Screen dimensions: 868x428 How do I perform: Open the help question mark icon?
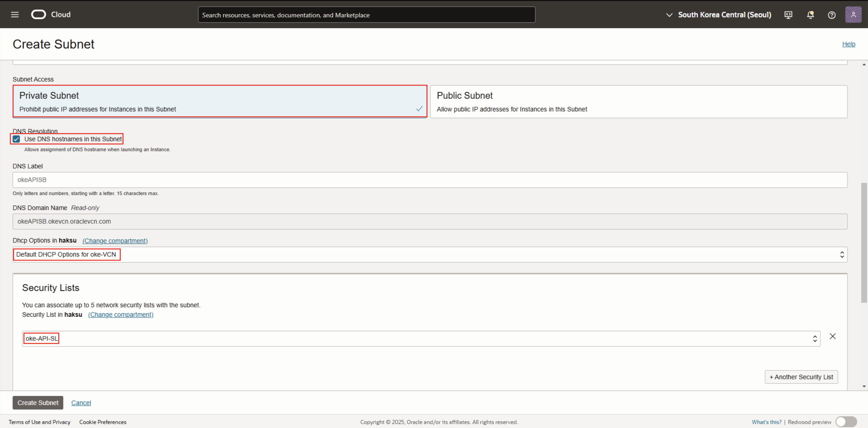[x=832, y=15]
